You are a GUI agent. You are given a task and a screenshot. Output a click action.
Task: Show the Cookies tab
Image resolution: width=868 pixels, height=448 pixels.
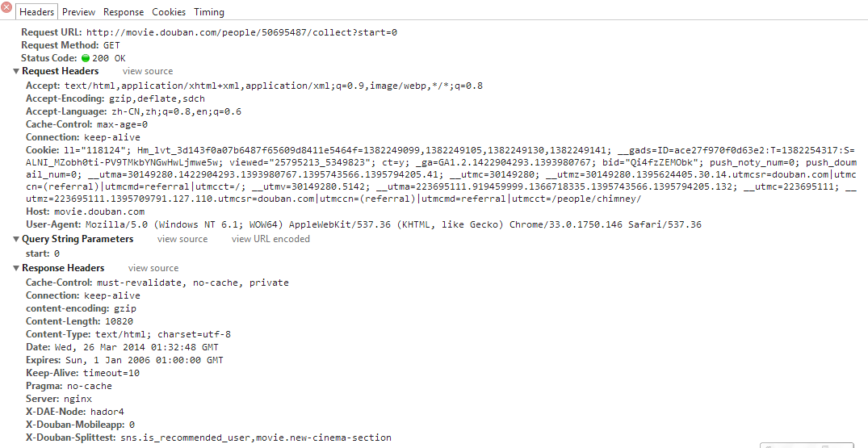[x=169, y=11]
